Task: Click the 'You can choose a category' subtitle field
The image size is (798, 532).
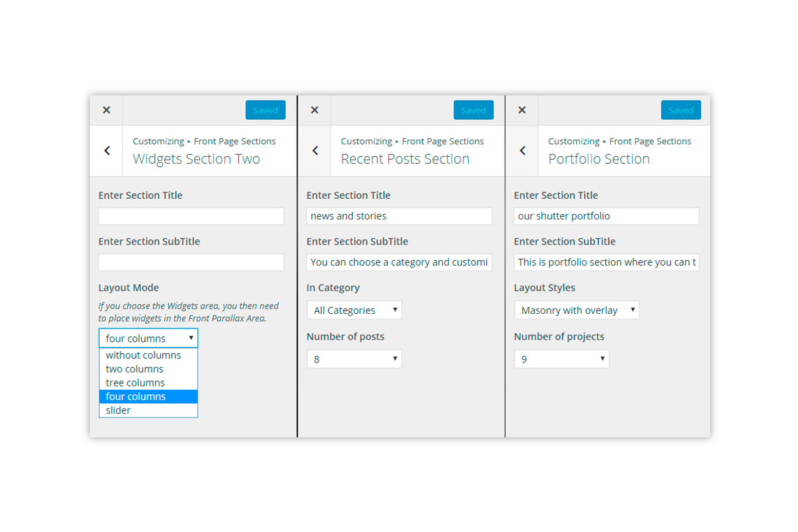Action: pos(399,262)
